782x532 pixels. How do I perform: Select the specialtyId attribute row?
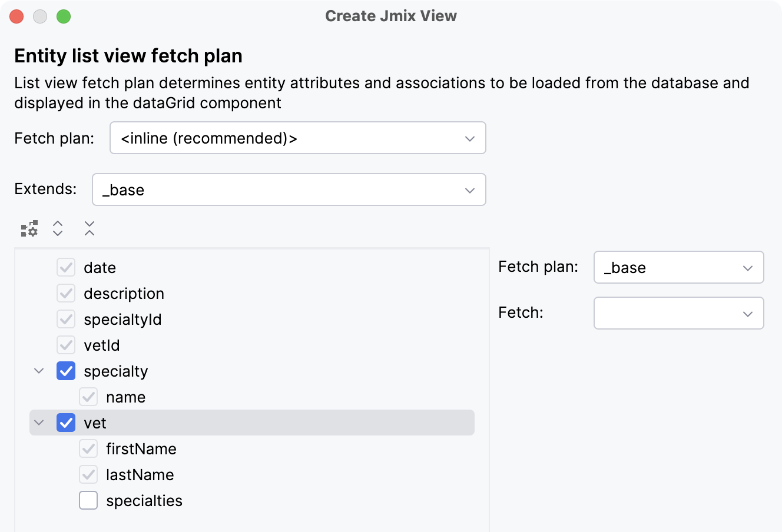(122, 320)
